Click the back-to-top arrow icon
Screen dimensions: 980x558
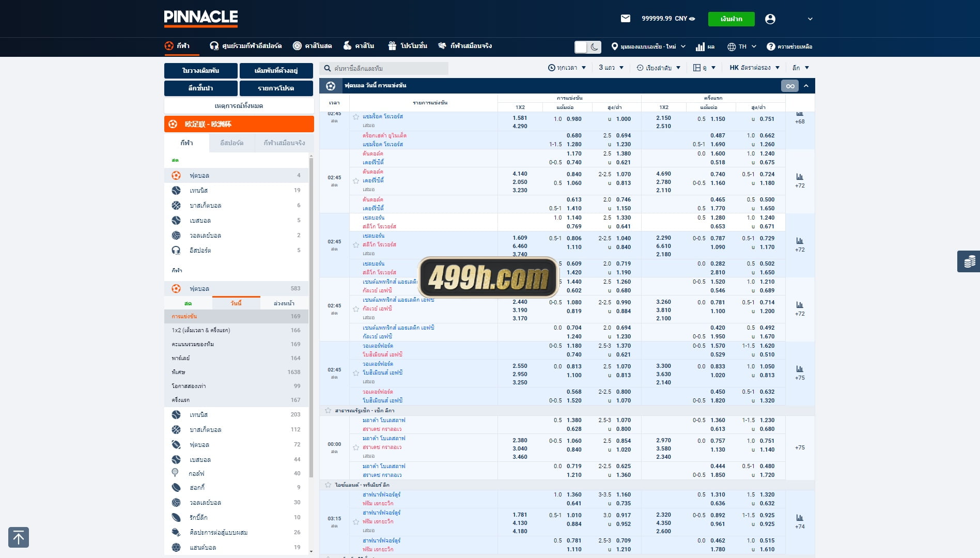(19, 537)
